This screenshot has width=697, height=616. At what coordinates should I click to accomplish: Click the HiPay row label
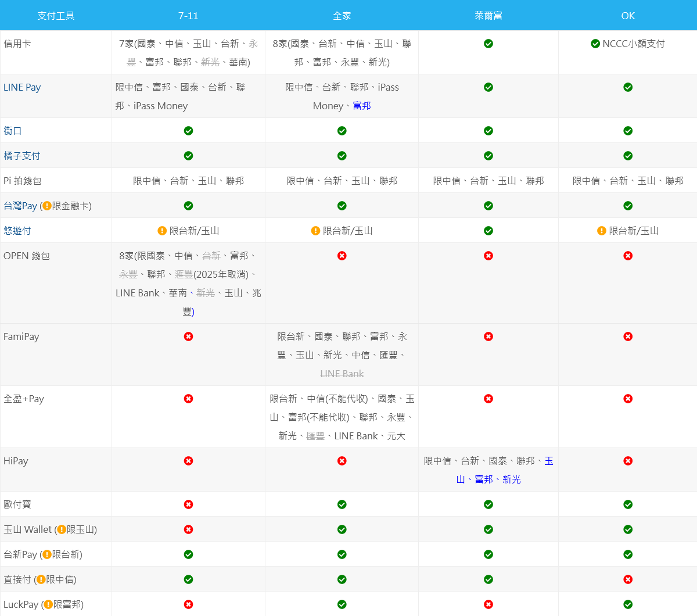coord(16,461)
